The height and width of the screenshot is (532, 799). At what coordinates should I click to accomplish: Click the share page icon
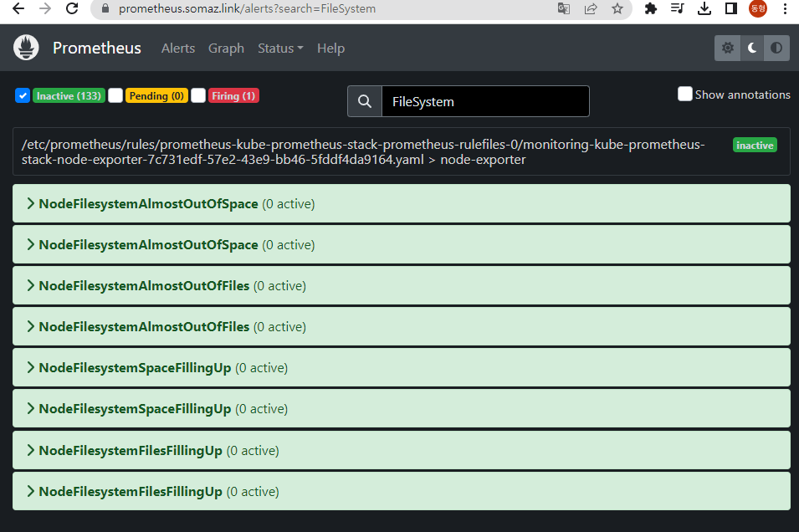591,8
